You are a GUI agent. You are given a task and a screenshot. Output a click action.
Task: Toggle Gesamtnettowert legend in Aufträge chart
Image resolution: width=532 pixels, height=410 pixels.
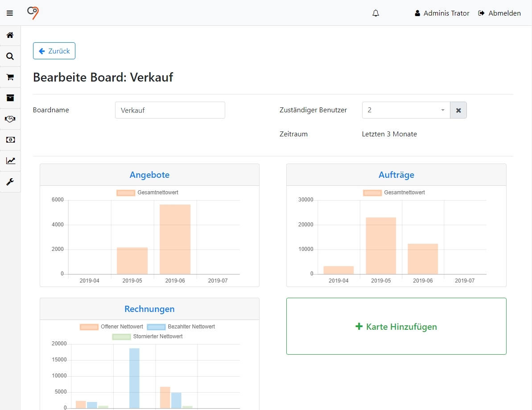coord(394,193)
